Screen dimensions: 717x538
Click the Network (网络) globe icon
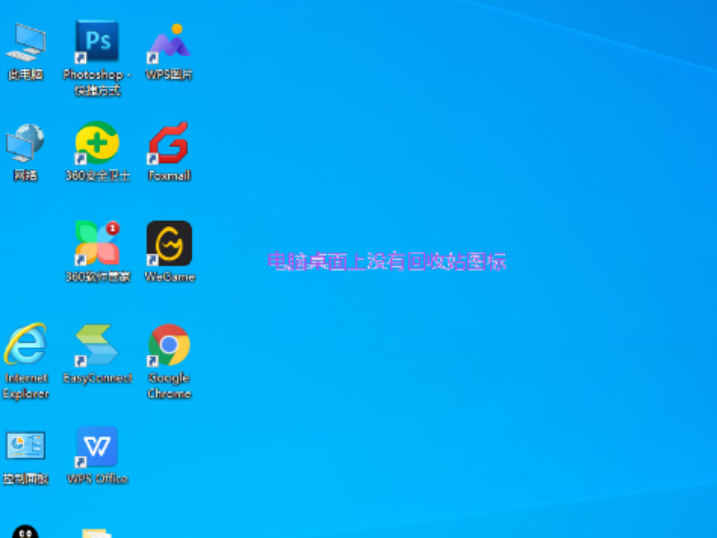[x=25, y=143]
